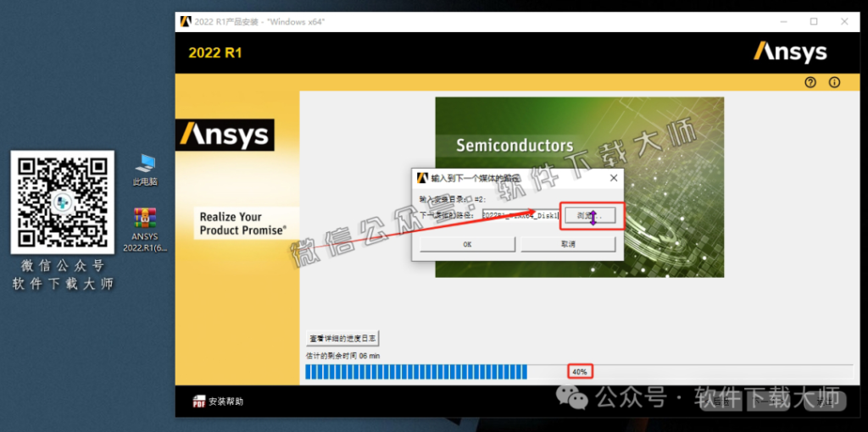Click the 估计的剩余时间 06 min text

[342, 356]
